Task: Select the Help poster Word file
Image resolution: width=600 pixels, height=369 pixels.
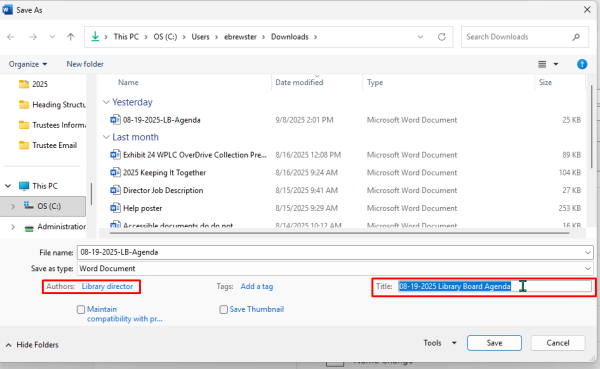Action: coord(143,208)
